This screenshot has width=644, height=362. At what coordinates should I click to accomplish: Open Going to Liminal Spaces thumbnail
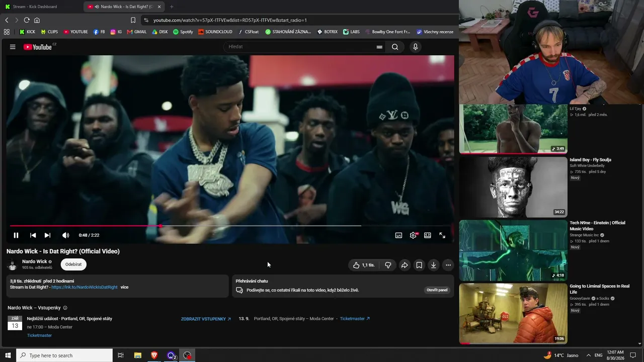pyautogui.click(x=513, y=314)
